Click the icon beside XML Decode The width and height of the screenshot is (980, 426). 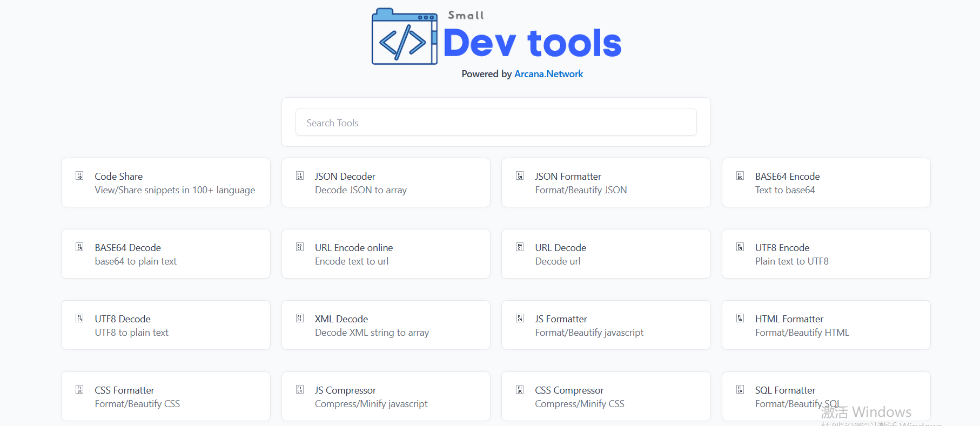pos(300,318)
